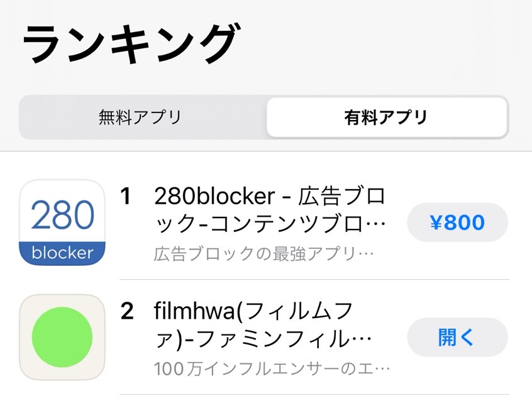The height and width of the screenshot is (396, 532).
Task: Tap the second title line ック-コンテンツブロ
Action: (x=270, y=224)
